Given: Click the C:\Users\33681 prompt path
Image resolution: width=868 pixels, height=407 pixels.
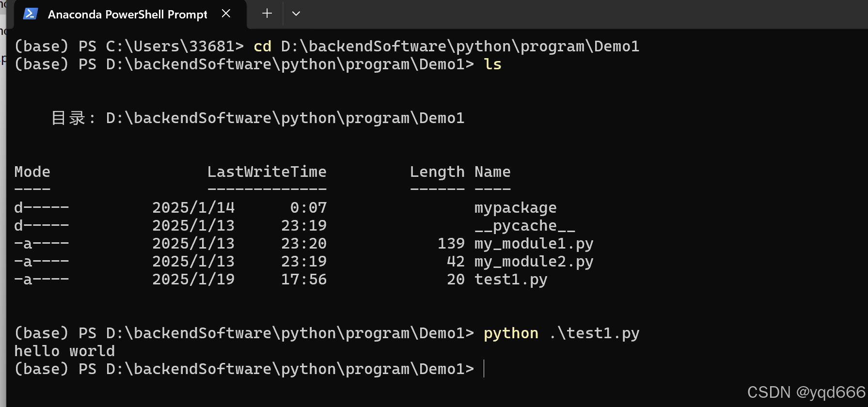Looking at the screenshot, I should click(170, 46).
